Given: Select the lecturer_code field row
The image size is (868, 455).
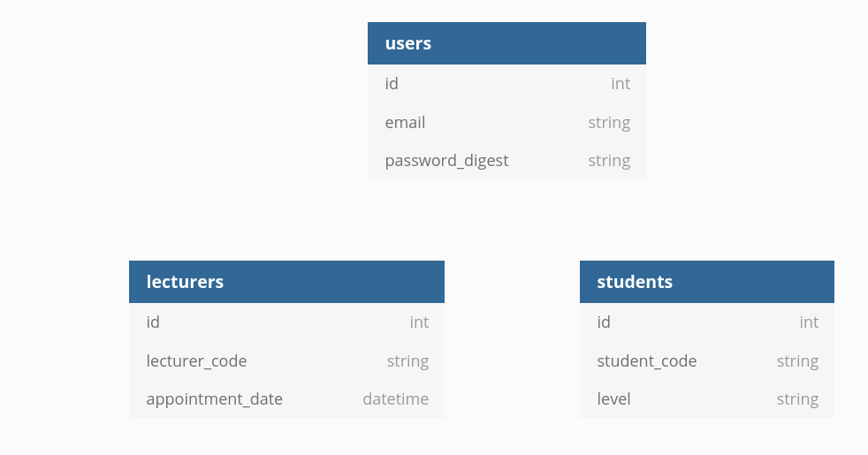Looking at the screenshot, I should (x=286, y=360).
